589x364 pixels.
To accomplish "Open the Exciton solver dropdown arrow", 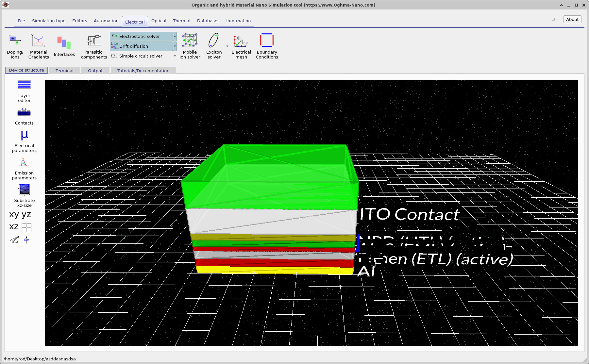I will click(227, 46).
